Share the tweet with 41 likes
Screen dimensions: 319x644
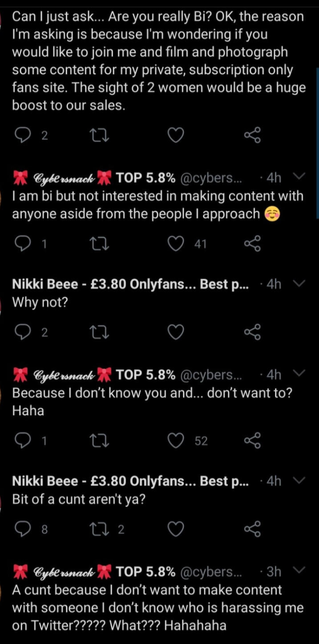252,243
